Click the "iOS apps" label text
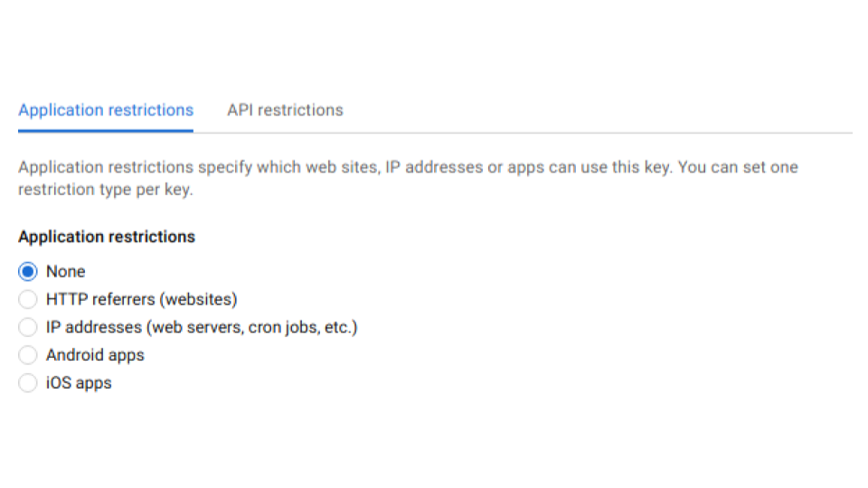This screenshot has width=868, height=488. [79, 383]
